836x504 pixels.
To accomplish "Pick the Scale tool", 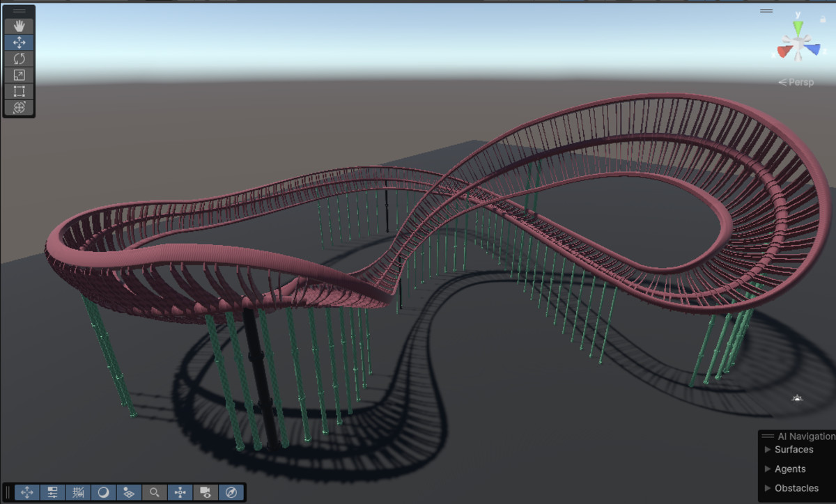I will tap(19, 75).
